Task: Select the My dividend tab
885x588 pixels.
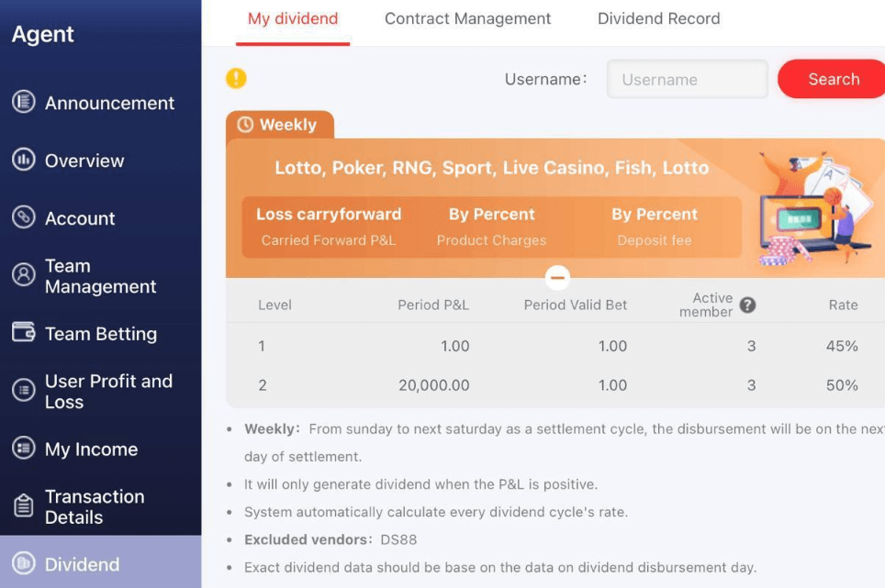Action: coord(293,18)
